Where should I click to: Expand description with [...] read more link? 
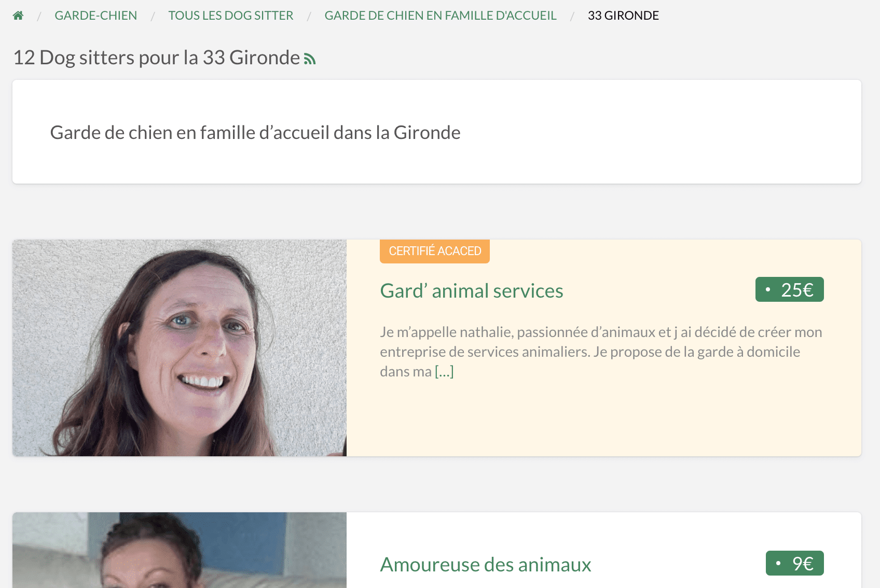pos(444,371)
